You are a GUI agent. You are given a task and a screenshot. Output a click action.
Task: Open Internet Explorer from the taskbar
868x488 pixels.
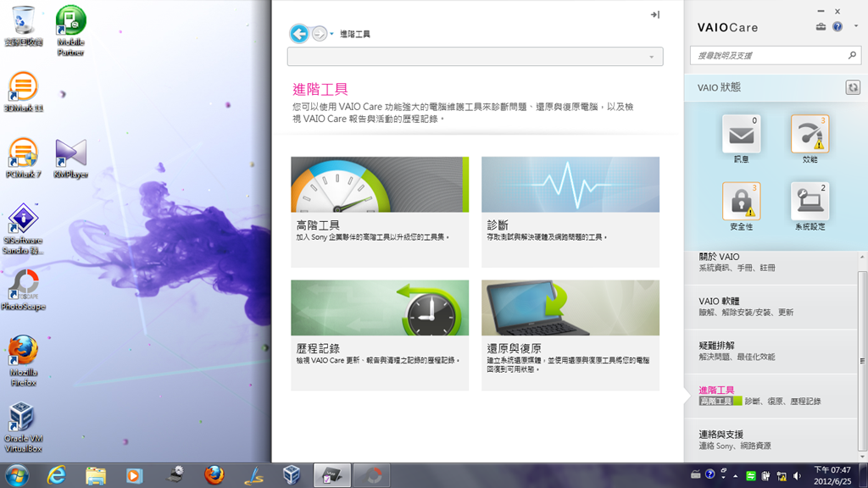[x=56, y=475]
